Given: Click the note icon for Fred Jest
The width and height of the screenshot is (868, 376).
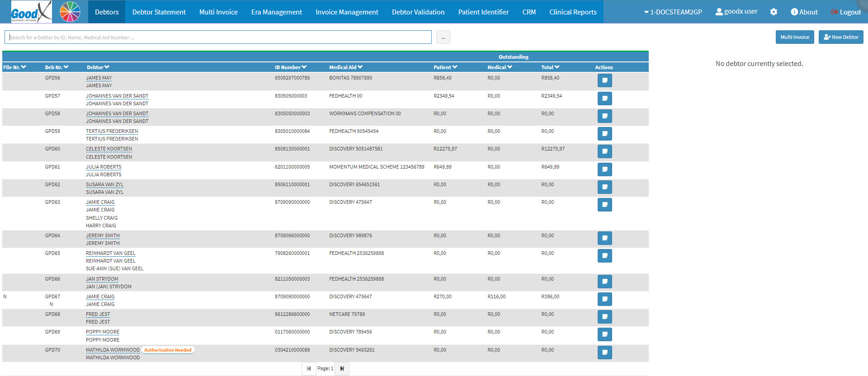Looking at the screenshot, I should 604,317.
